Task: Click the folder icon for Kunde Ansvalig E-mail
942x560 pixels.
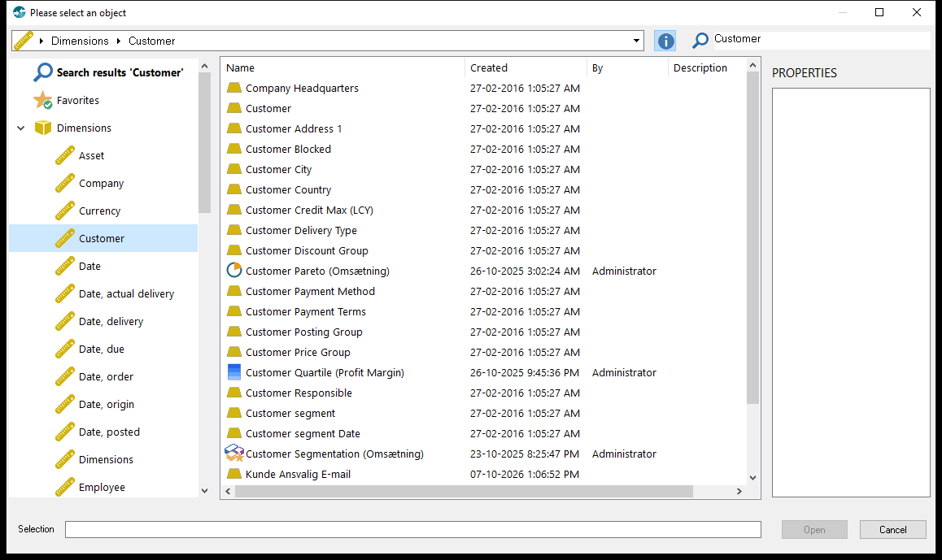Action: [x=234, y=474]
